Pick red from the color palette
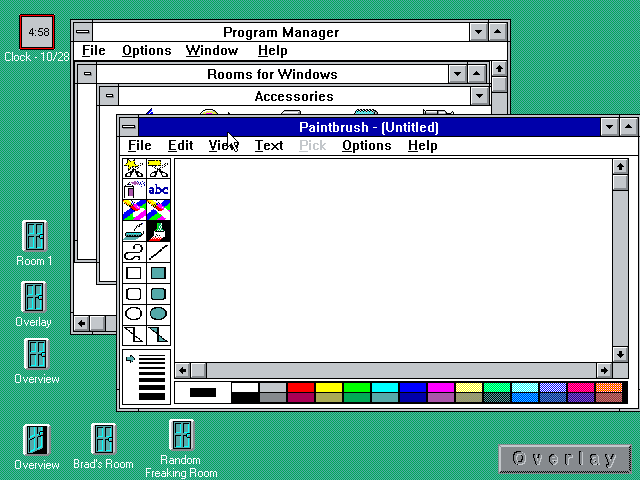Image resolution: width=640 pixels, height=480 pixels. (x=301, y=387)
